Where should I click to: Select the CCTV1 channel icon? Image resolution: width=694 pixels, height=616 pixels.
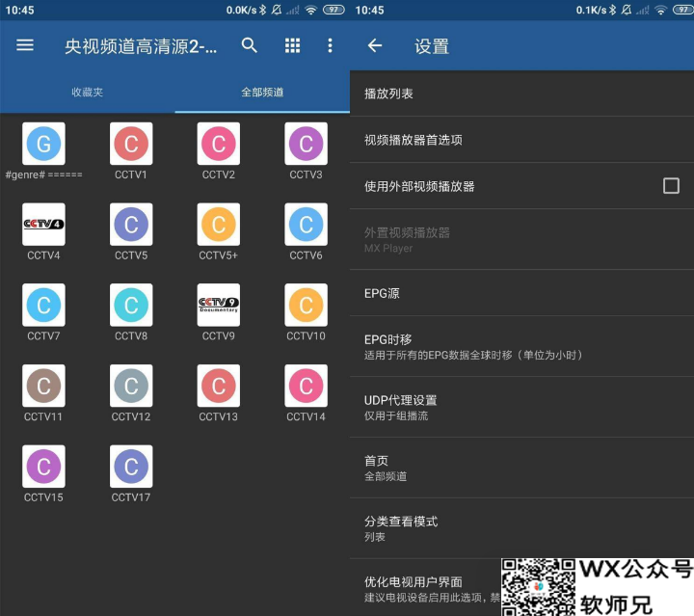point(131,144)
